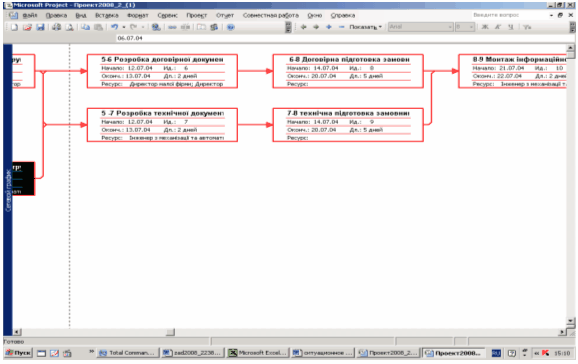The height and width of the screenshot is (364, 578).
Task: Click the Undo arrow icon
Action: pyautogui.click(x=115, y=27)
